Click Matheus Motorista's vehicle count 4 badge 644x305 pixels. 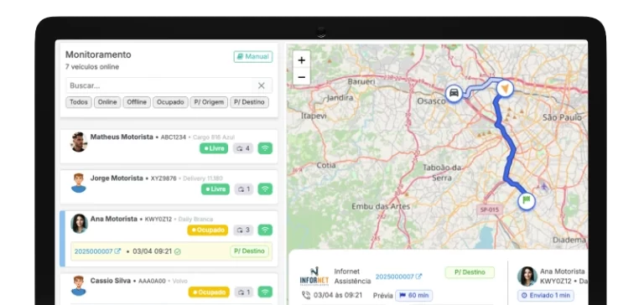point(243,148)
